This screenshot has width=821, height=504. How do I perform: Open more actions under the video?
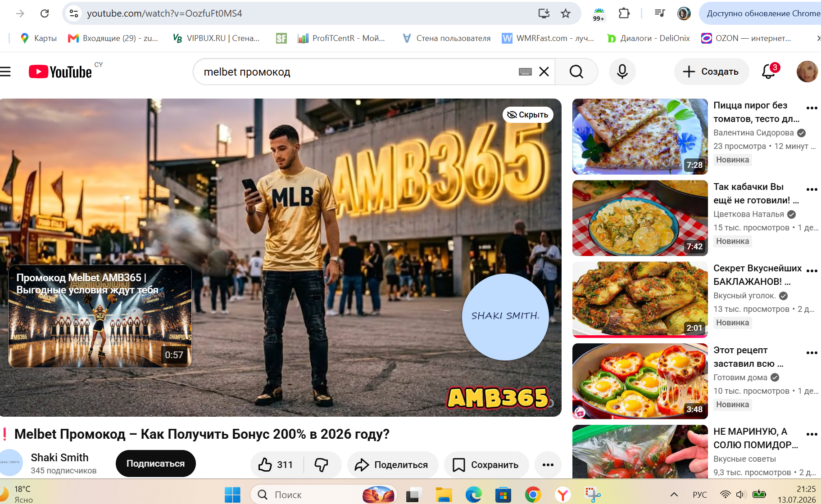point(548,464)
